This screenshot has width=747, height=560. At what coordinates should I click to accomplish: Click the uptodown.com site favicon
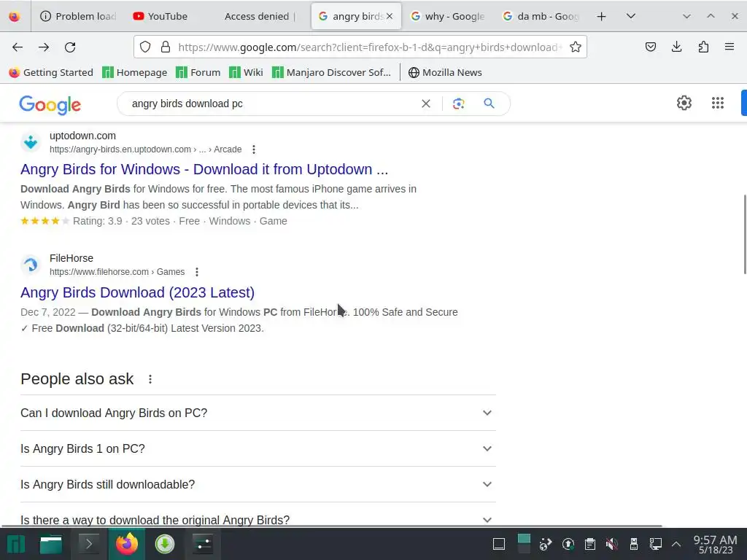coord(31,142)
